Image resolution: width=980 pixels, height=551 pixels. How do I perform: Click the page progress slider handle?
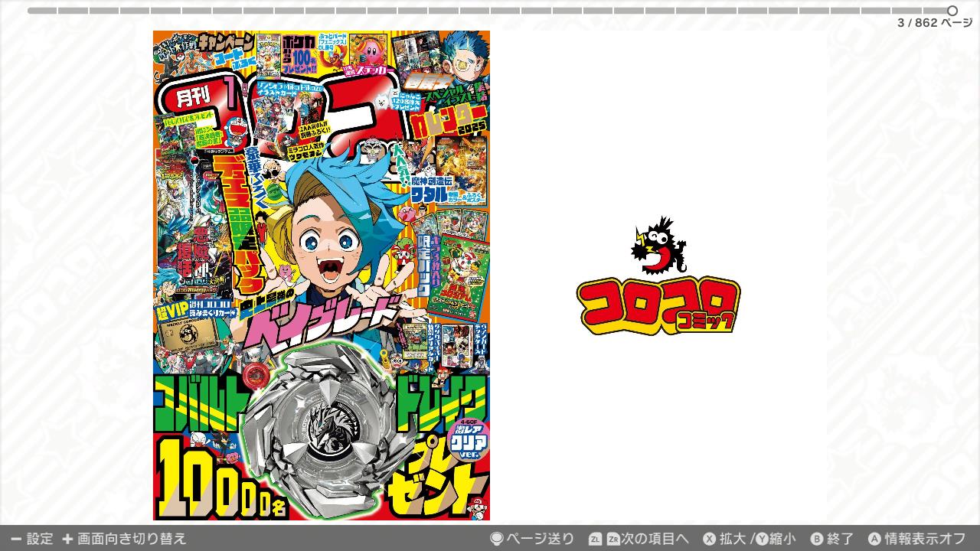952,11
